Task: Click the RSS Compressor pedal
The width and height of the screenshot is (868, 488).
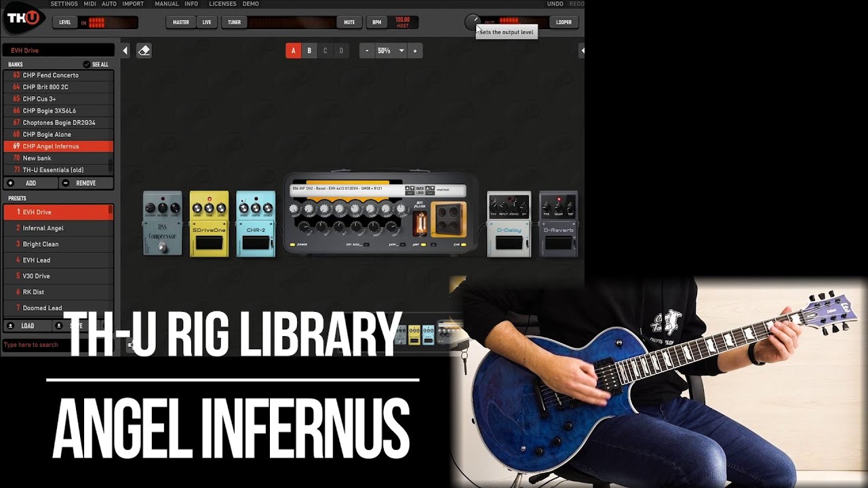Action: click(162, 224)
